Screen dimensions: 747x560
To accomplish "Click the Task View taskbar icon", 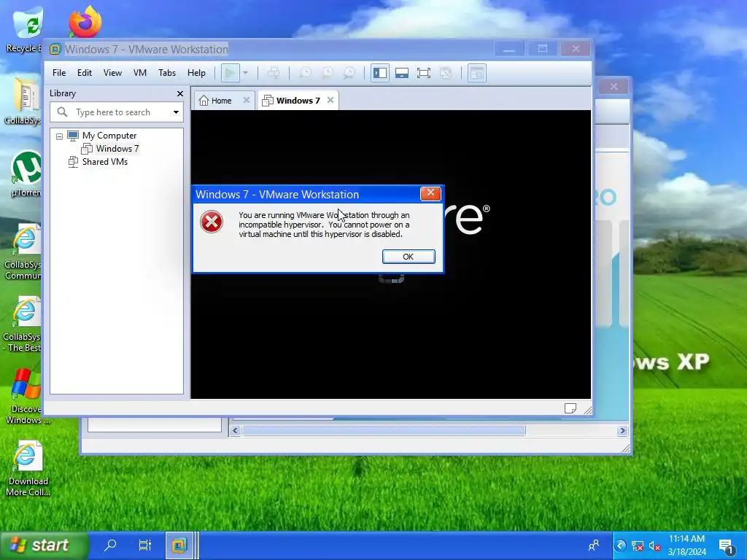I will pyautogui.click(x=145, y=545).
